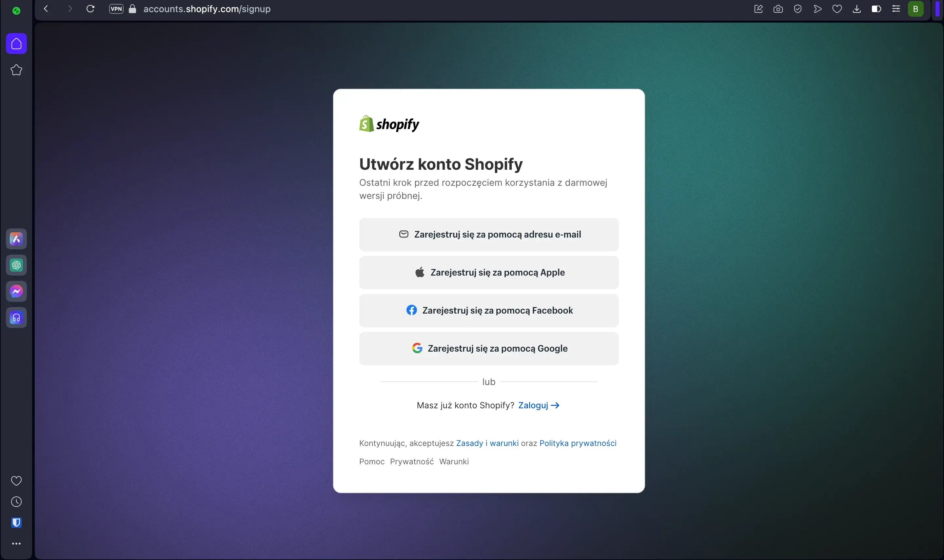Open the edit page snapshot icon
Image resolution: width=944 pixels, height=560 pixels.
tap(758, 9)
